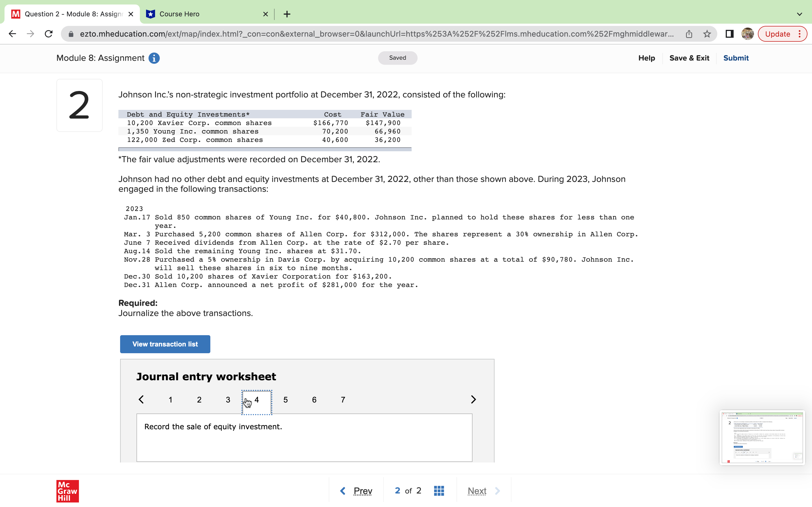
Task: Click the profile avatar icon
Action: point(747,34)
